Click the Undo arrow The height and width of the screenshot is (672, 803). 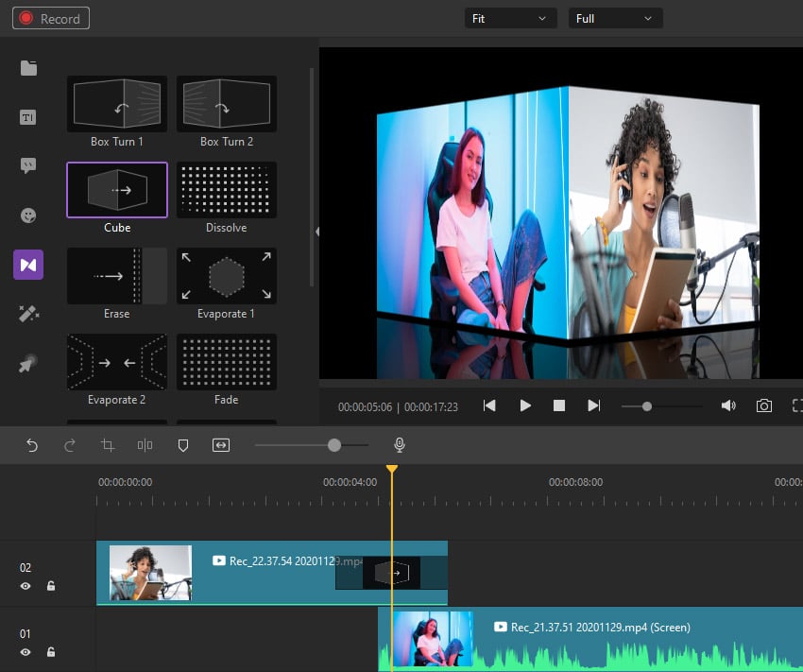click(32, 444)
